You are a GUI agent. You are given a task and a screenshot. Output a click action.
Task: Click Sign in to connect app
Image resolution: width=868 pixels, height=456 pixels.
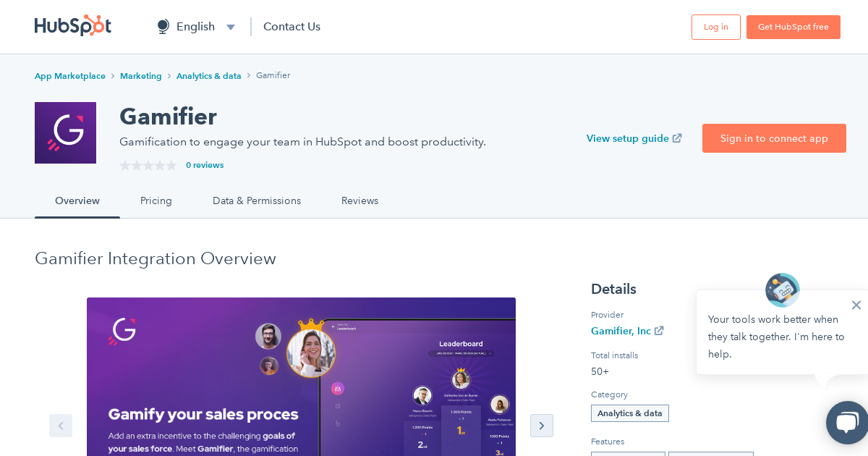[774, 138]
